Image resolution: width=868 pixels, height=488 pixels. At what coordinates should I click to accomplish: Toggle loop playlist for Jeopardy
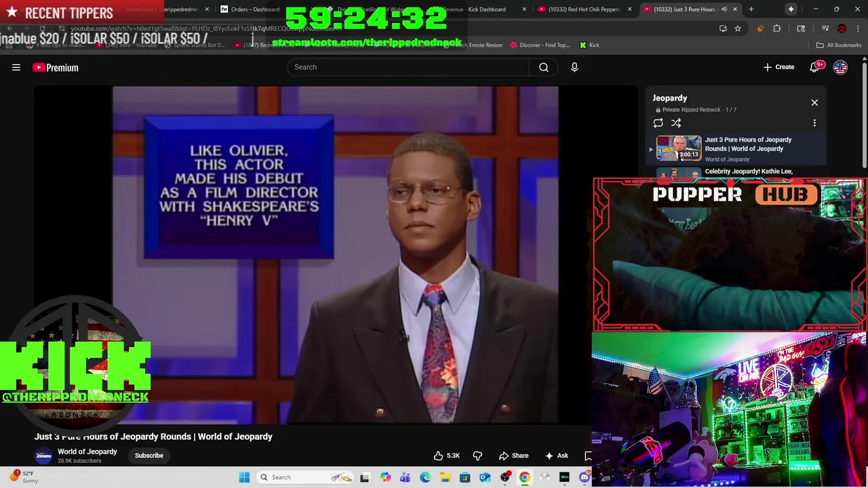(x=658, y=123)
